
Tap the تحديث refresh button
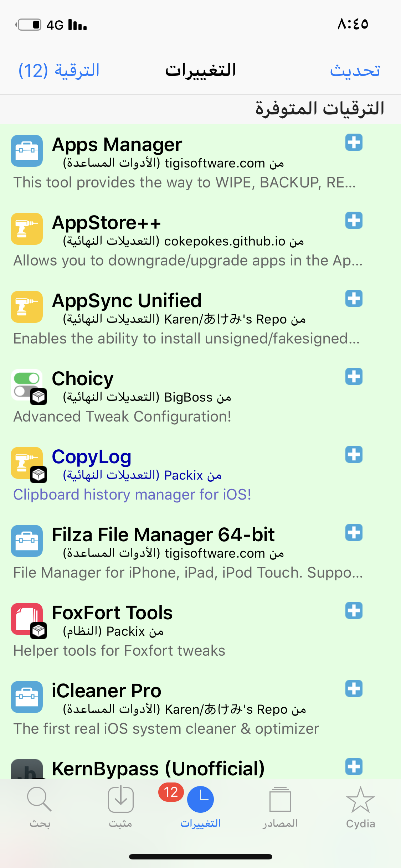click(355, 70)
